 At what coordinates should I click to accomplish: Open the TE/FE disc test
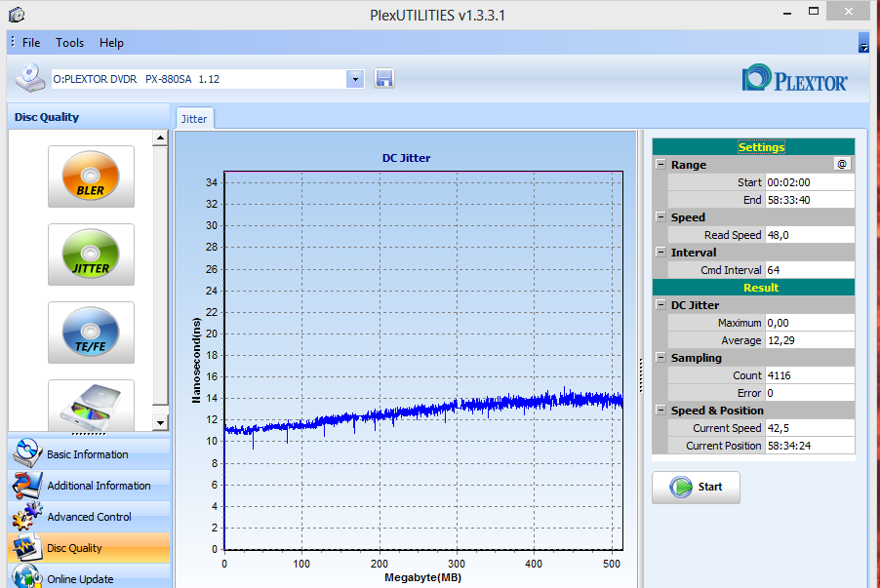(91, 333)
